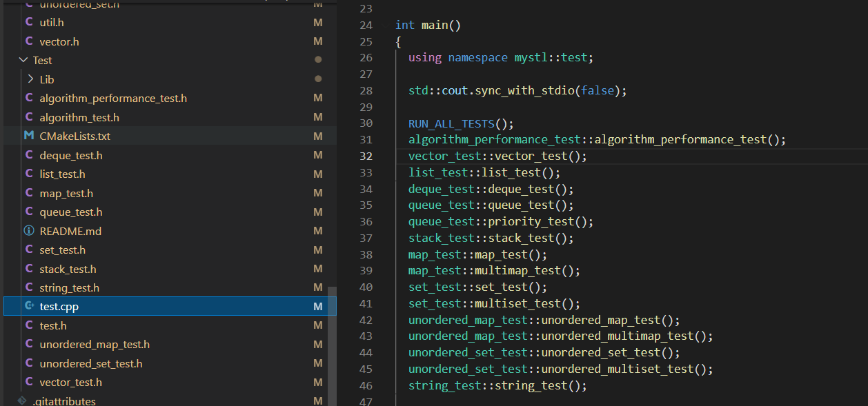Click unordered_map_test::unordered_multimap_test(); line
Viewport: 868px width, 406px height.
pyautogui.click(x=560, y=336)
